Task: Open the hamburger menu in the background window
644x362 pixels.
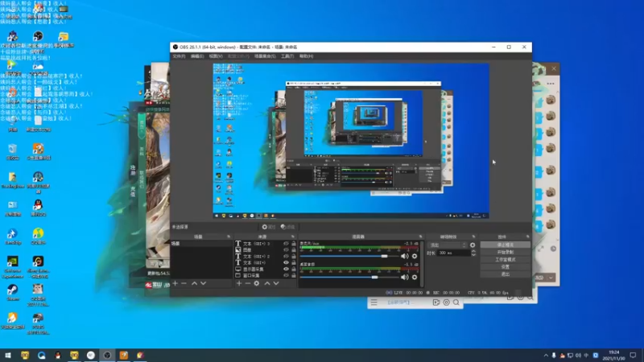Action: [374, 302]
